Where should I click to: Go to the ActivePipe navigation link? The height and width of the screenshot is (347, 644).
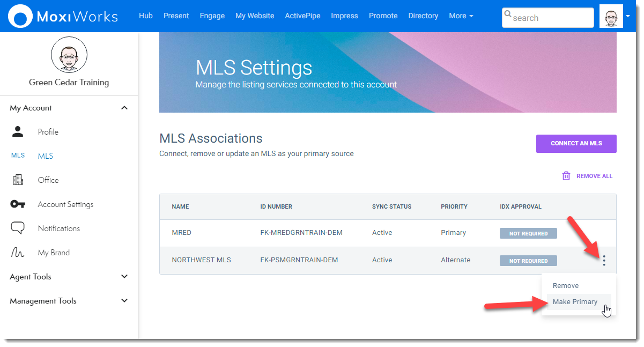[302, 16]
